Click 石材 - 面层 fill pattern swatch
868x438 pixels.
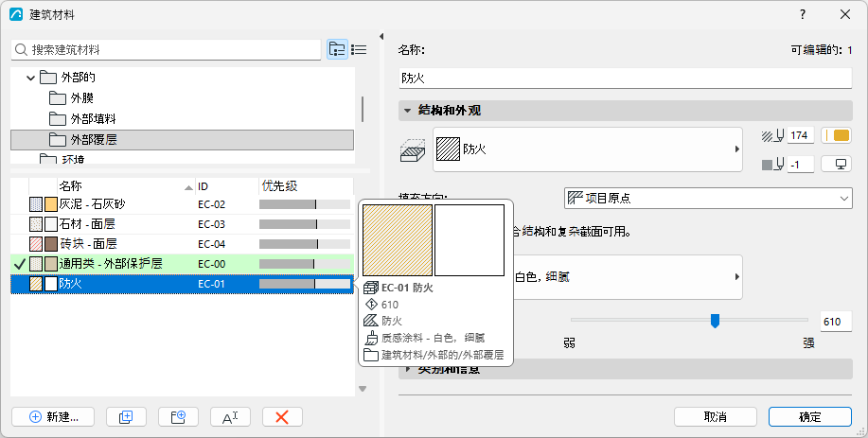tap(36, 224)
